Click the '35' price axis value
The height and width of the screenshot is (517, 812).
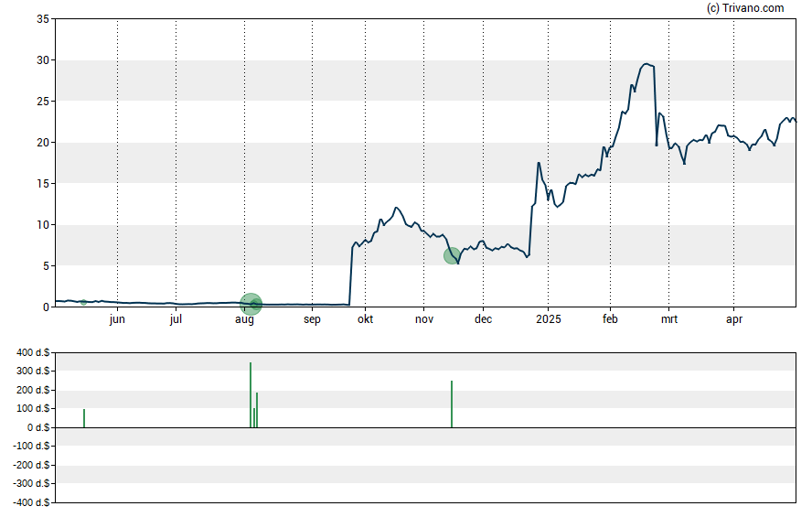pos(43,19)
